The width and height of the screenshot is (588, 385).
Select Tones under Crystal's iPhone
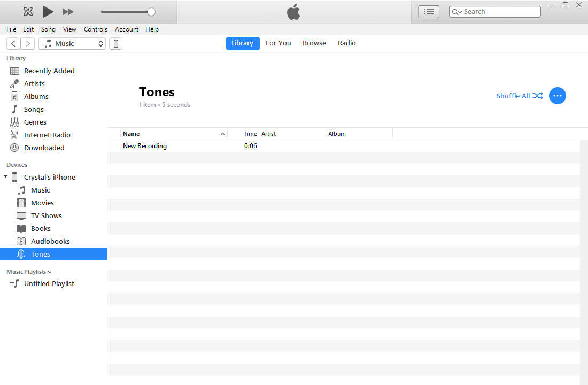53,254
